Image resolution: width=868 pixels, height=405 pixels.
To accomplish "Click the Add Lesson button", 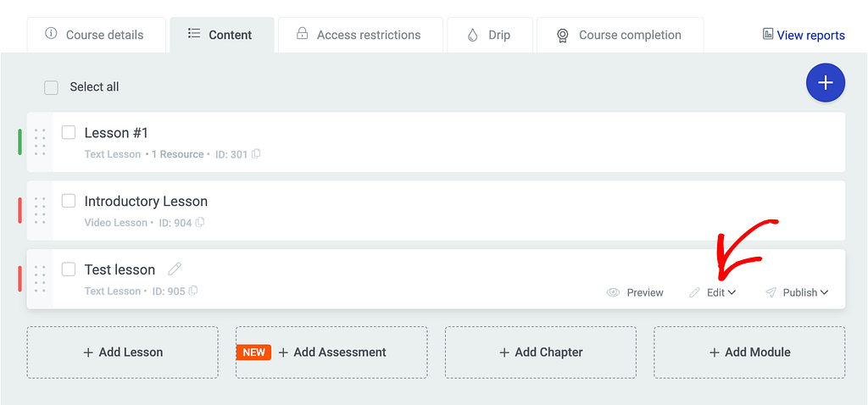I will 122,352.
